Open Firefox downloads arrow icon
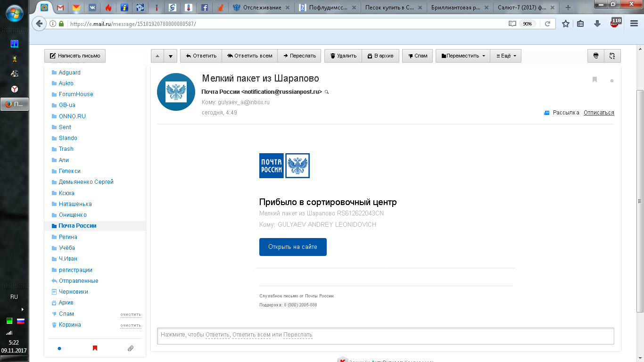The height and width of the screenshot is (362, 644). (x=597, y=24)
